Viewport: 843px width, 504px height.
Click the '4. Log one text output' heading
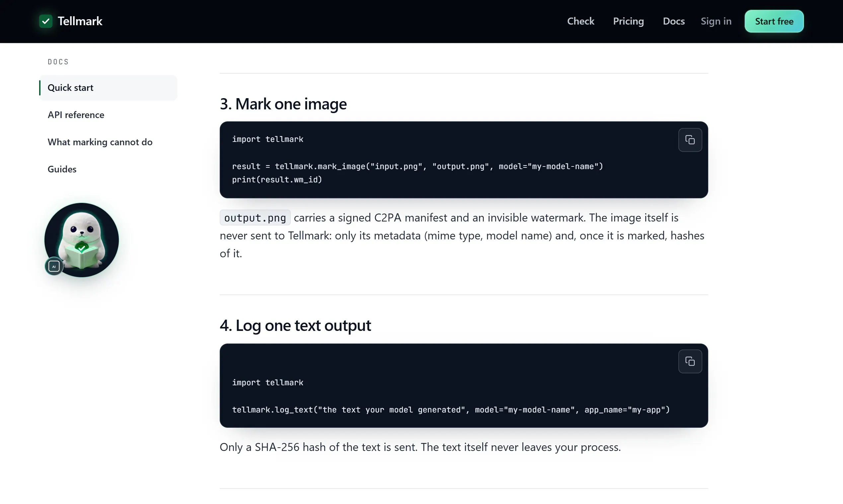295,325
